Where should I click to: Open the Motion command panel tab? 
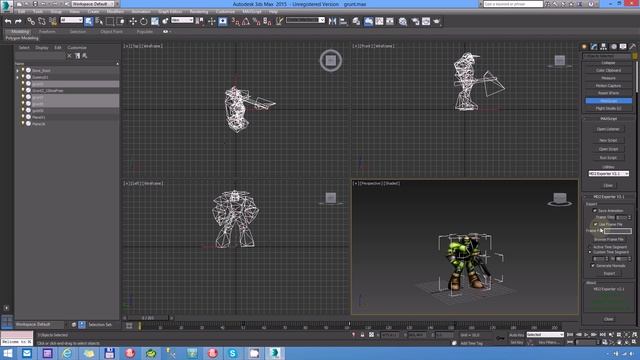tap(613, 47)
